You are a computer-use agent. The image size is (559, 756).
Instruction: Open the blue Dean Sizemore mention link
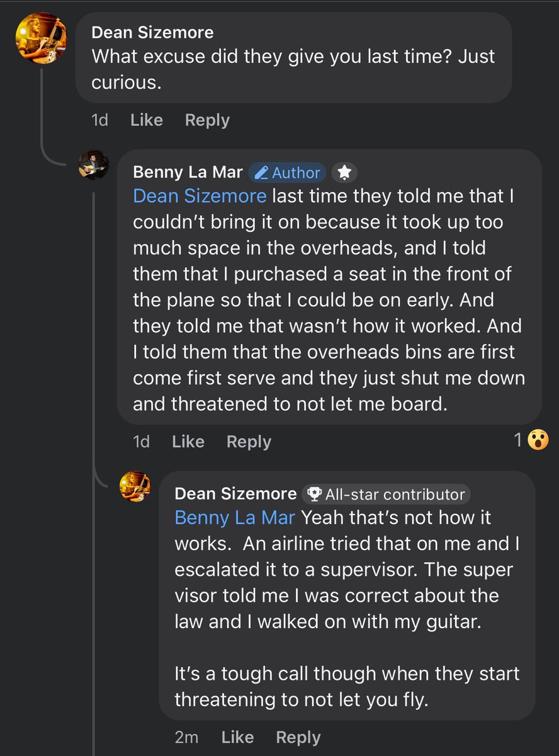point(200,196)
